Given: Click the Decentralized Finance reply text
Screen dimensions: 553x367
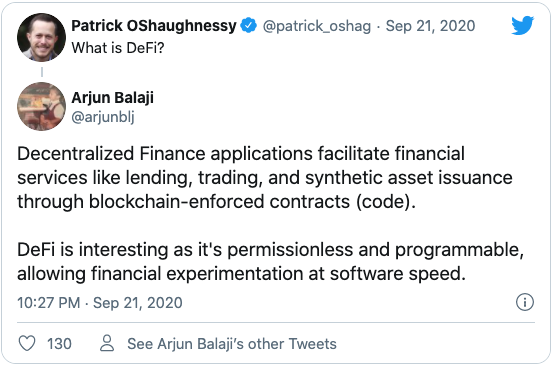Looking at the screenshot, I should click(265, 178).
